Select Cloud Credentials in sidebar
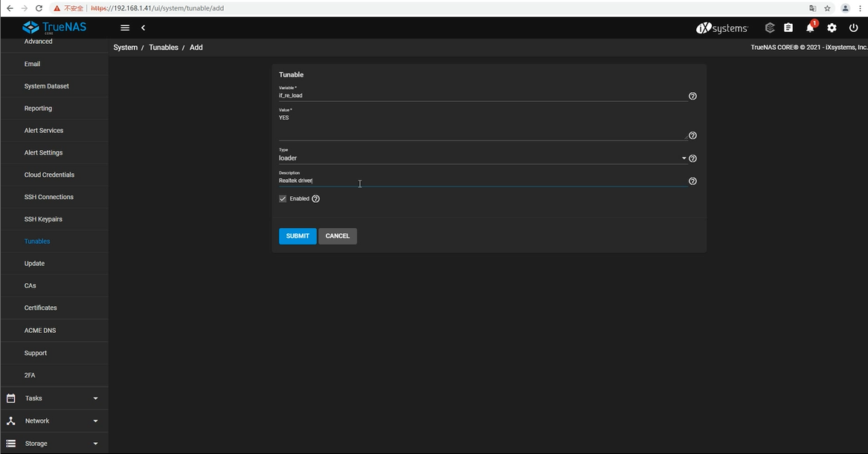The height and width of the screenshot is (454, 868). (x=49, y=175)
